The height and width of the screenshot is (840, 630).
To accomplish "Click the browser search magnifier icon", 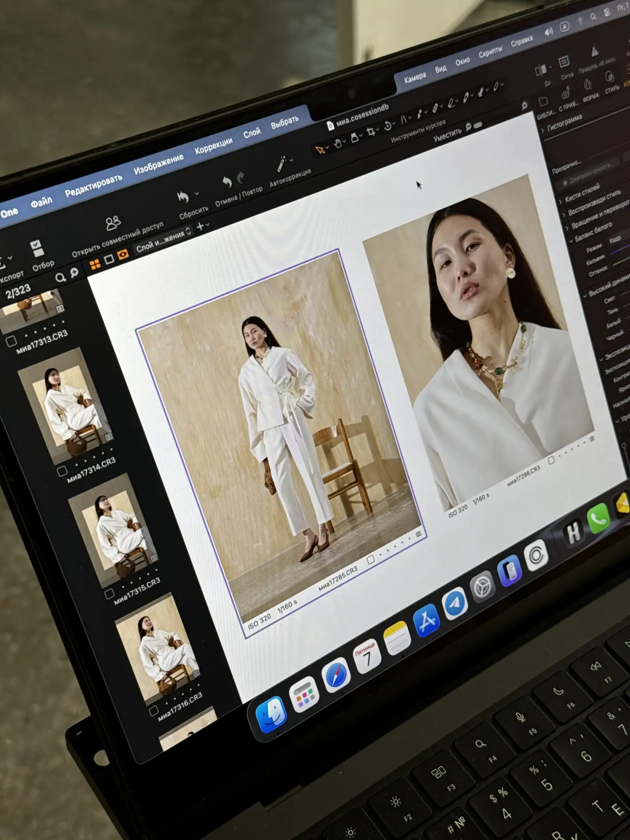I will pos(60,277).
